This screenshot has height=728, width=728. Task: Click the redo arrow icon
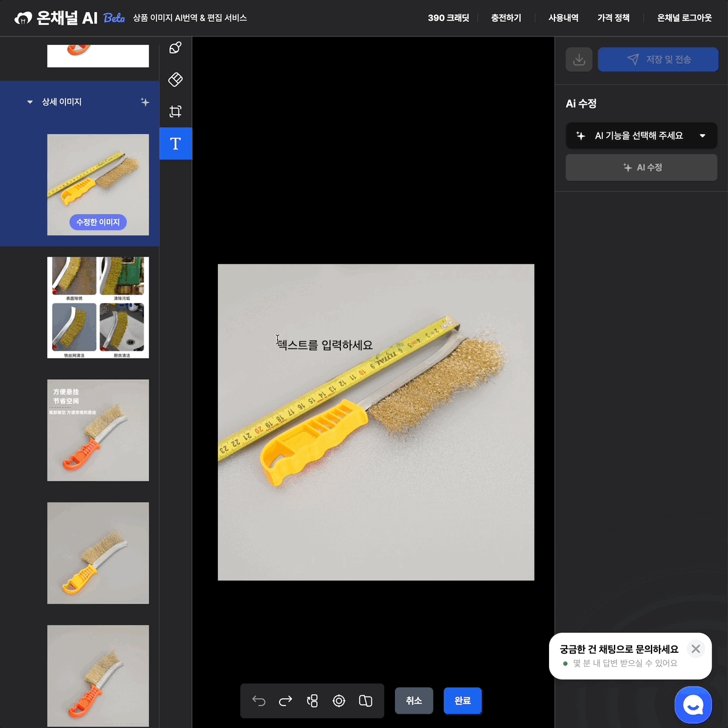click(x=286, y=701)
